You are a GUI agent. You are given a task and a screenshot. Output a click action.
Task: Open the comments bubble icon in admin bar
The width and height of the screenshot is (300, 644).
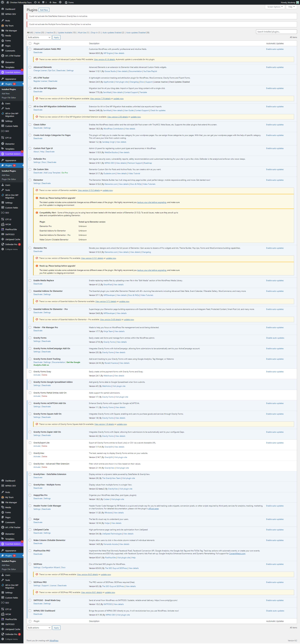(43, 2)
